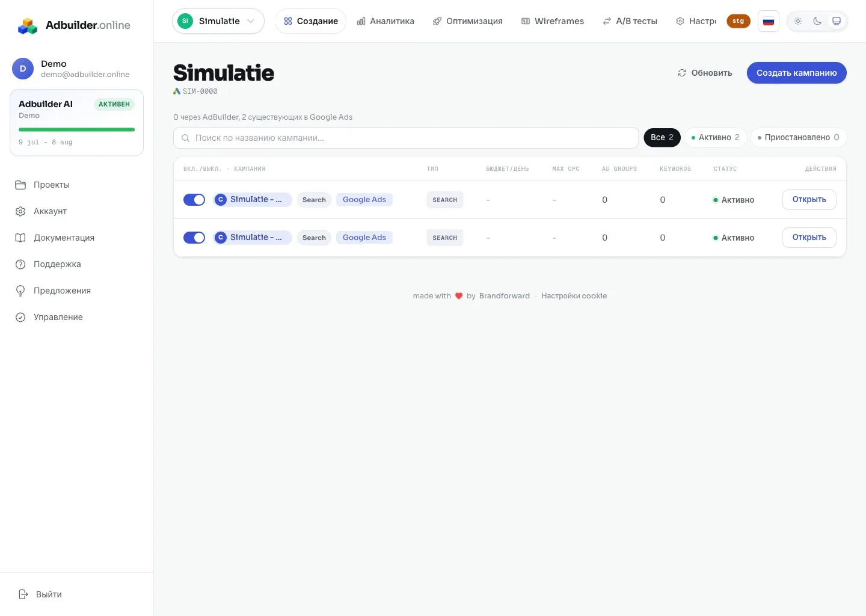Select system theme monitor icon
The width and height of the screenshot is (866, 616).
837,21
